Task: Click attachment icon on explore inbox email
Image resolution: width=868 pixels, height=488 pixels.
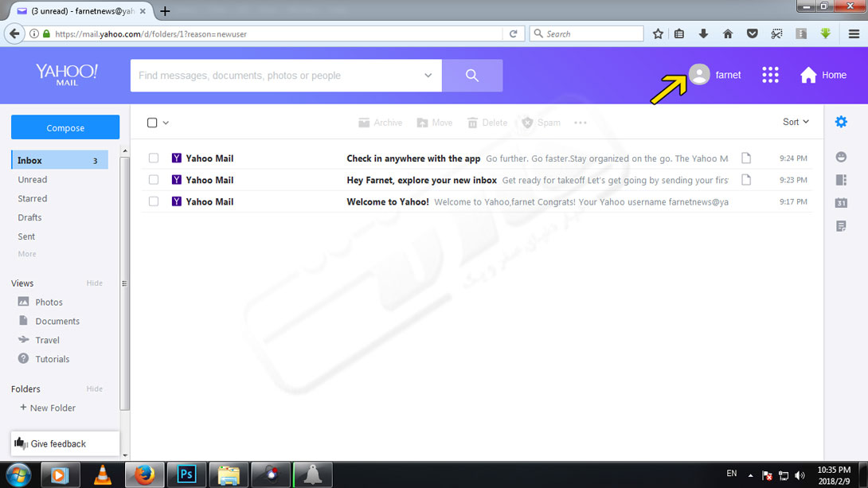Action: click(x=746, y=180)
